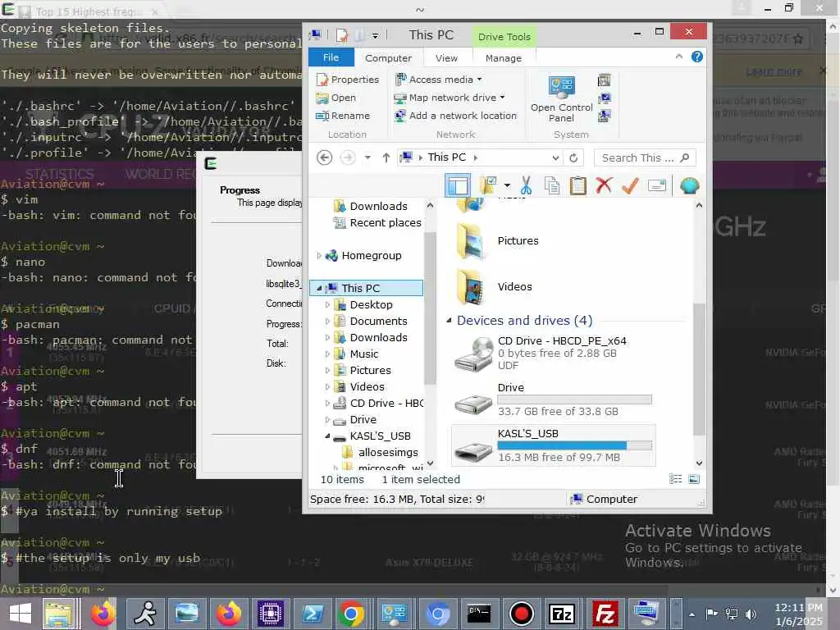The image size is (840, 630).
Task: Click Open Control Panel button
Action: 561,99
